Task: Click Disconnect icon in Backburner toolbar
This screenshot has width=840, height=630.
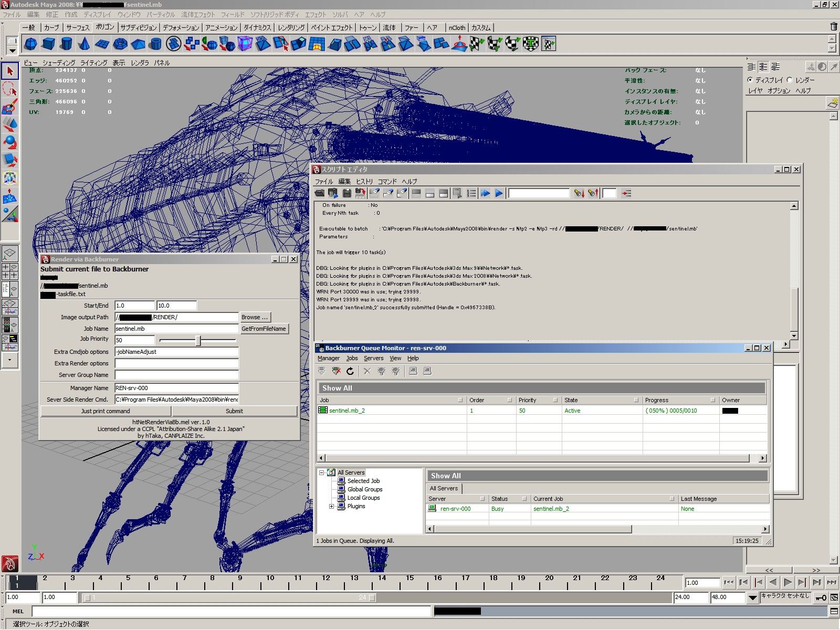Action: (x=336, y=371)
